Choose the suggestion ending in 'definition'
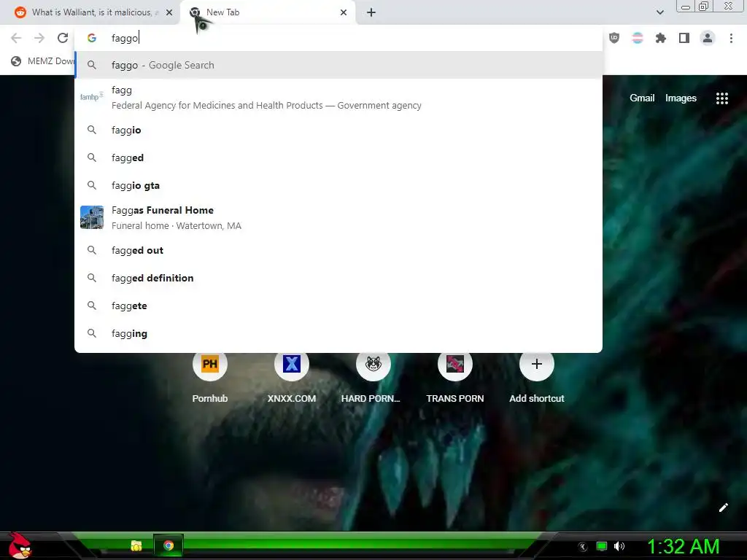Viewport: 747px width, 560px height. point(338,278)
